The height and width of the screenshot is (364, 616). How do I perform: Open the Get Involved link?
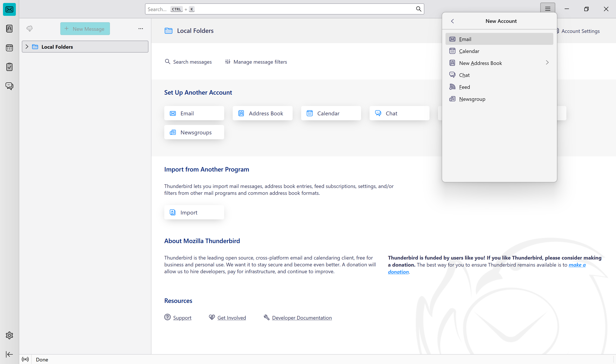click(231, 318)
